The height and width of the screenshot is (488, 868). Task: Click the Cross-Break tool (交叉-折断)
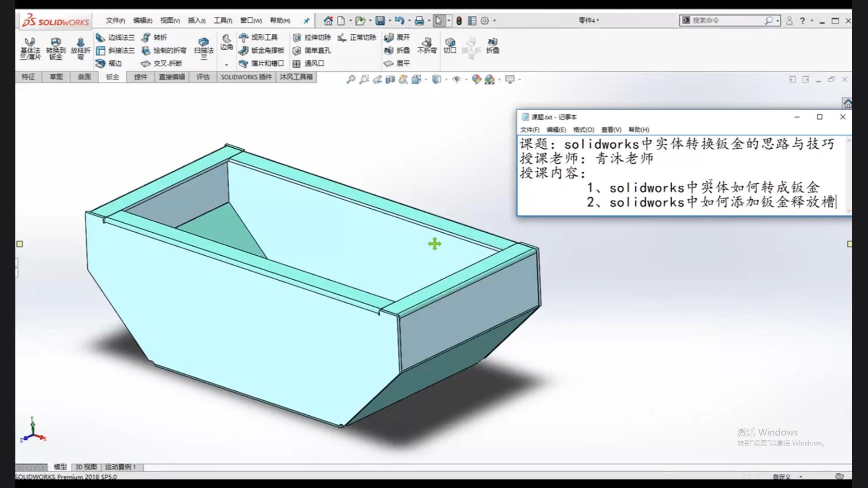[161, 64]
